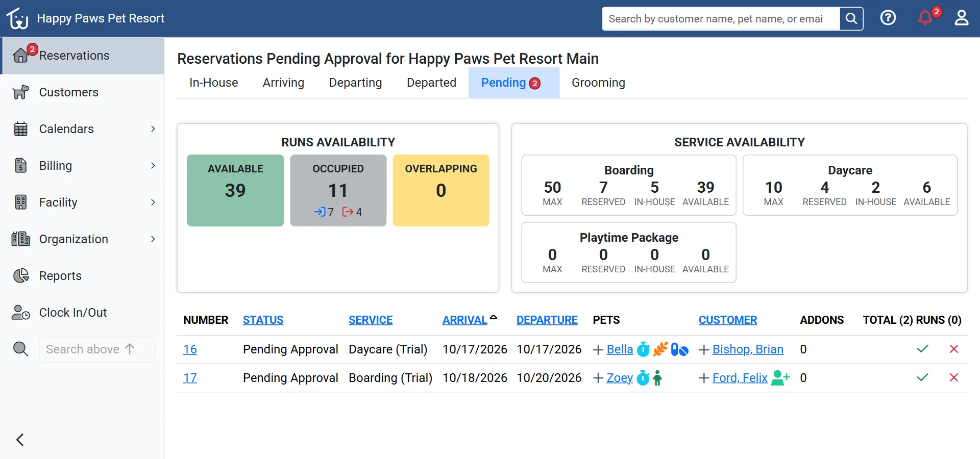This screenshot has height=459, width=980.
Task: Open the Bishop, Brian customer link
Action: point(748,349)
